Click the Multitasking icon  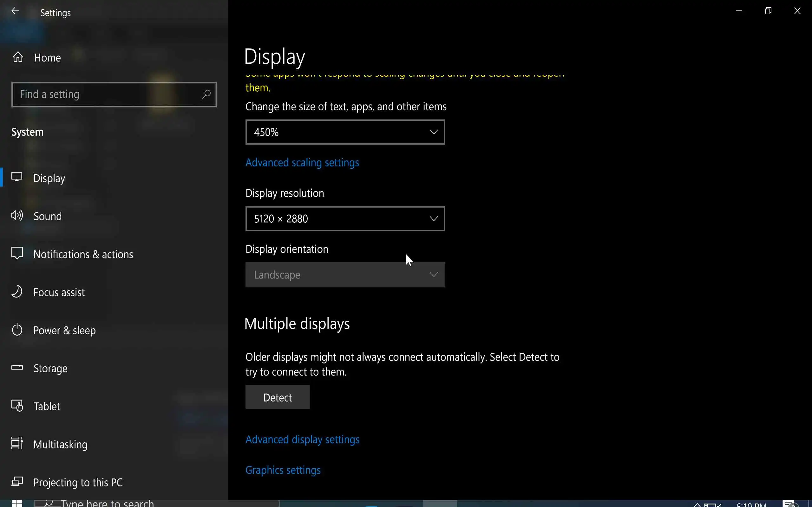pyautogui.click(x=17, y=444)
